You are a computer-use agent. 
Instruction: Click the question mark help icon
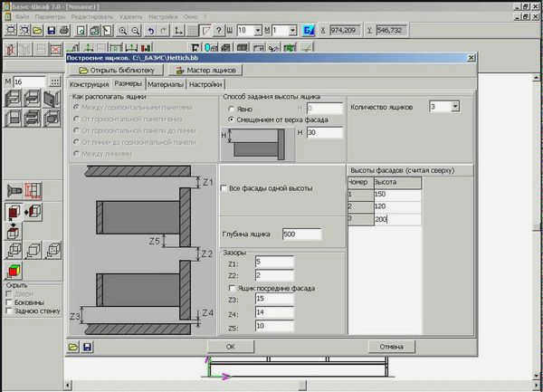tap(218, 31)
